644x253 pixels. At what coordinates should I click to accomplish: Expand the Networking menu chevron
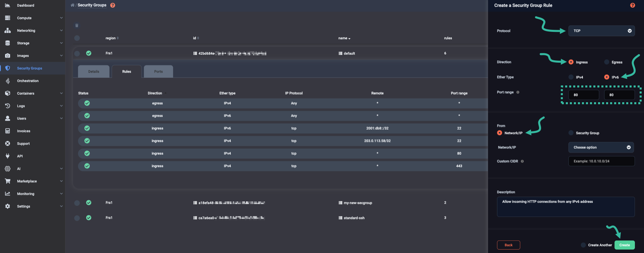(61, 30)
